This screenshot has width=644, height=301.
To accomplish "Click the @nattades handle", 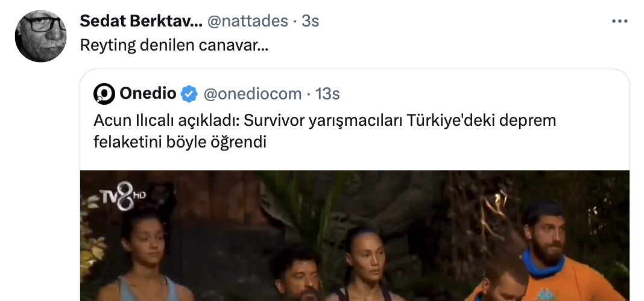I will (247, 21).
